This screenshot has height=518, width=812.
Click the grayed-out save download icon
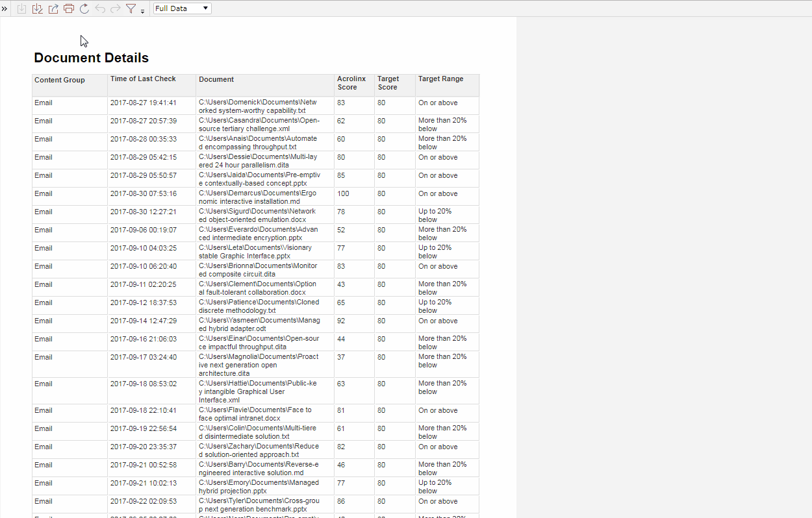tap(21, 8)
